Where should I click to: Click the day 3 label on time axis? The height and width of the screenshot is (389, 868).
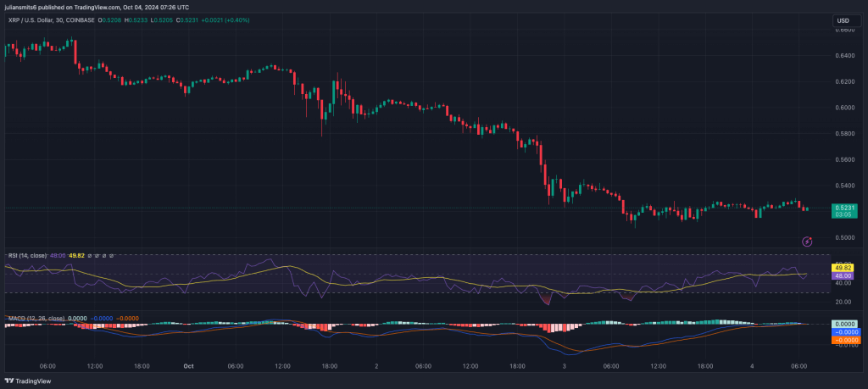[x=564, y=366]
